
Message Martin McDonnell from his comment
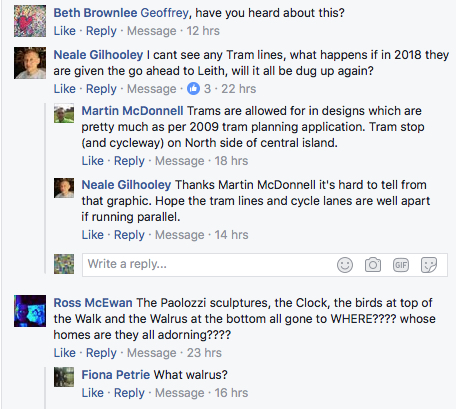(179, 161)
